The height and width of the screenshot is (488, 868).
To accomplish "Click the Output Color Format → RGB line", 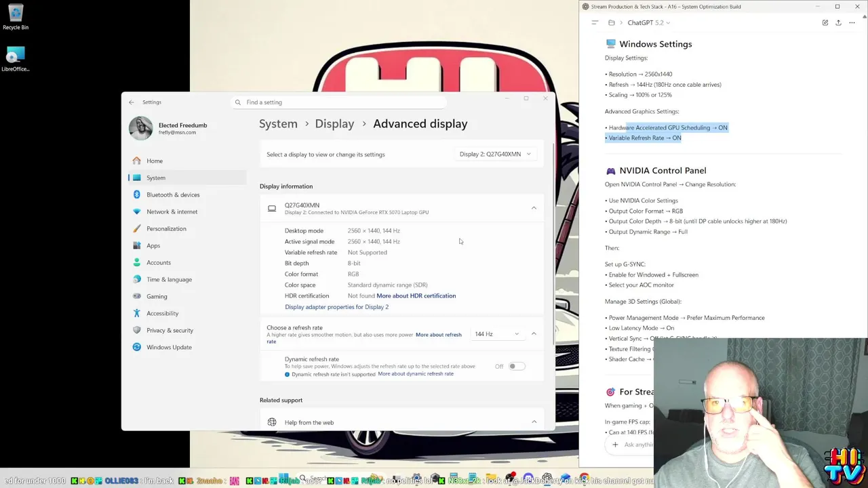I will click(x=646, y=211).
